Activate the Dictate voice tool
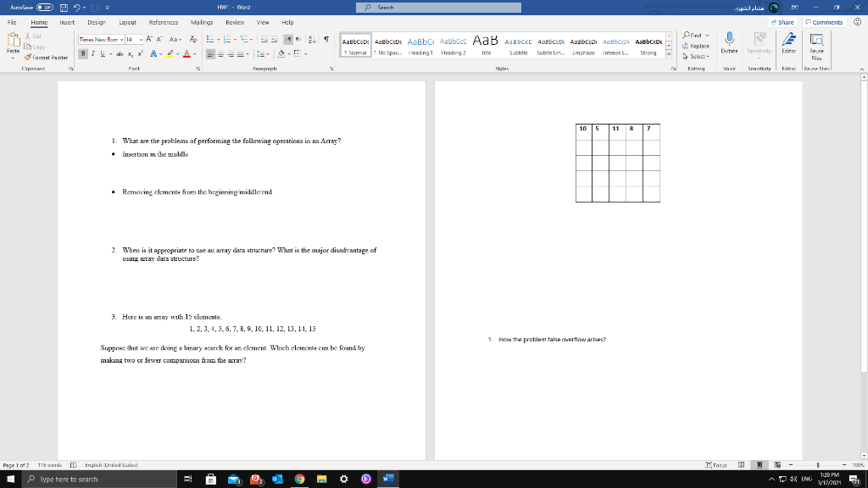Image resolution: width=868 pixels, height=488 pixels. pos(730,42)
